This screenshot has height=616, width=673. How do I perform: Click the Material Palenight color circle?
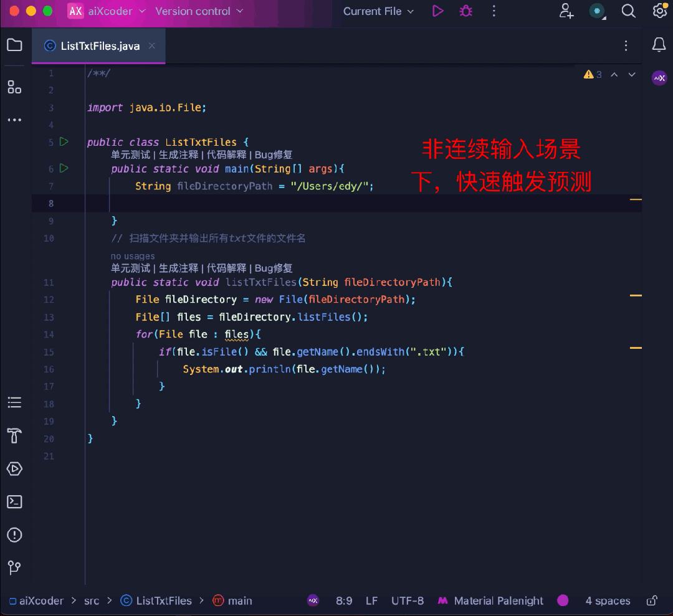(563, 600)
